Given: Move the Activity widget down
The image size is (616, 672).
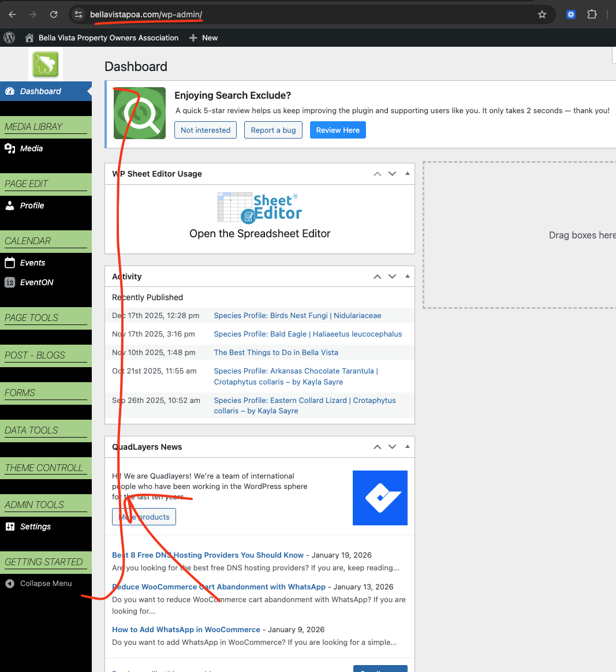Looking at the screenshot, I should pos(392,277).
